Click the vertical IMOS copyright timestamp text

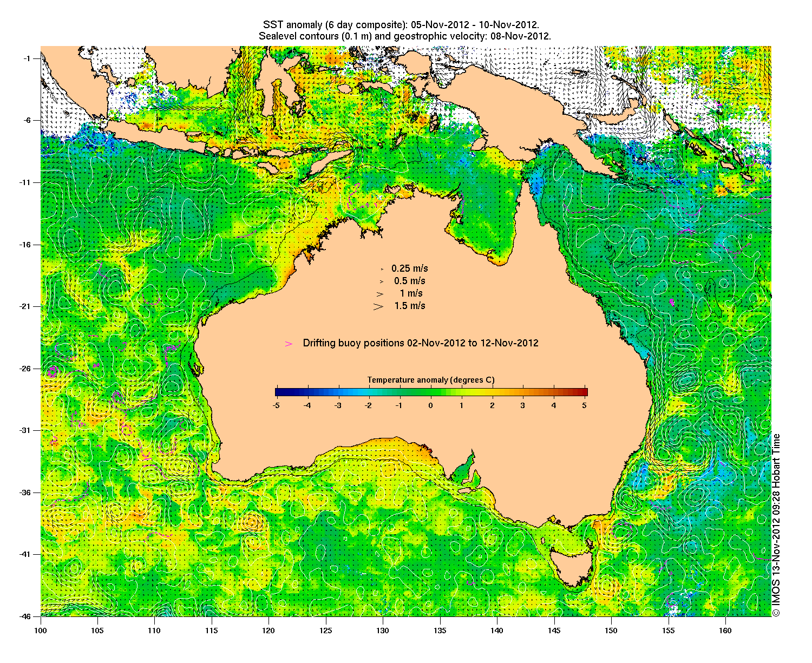776,524
